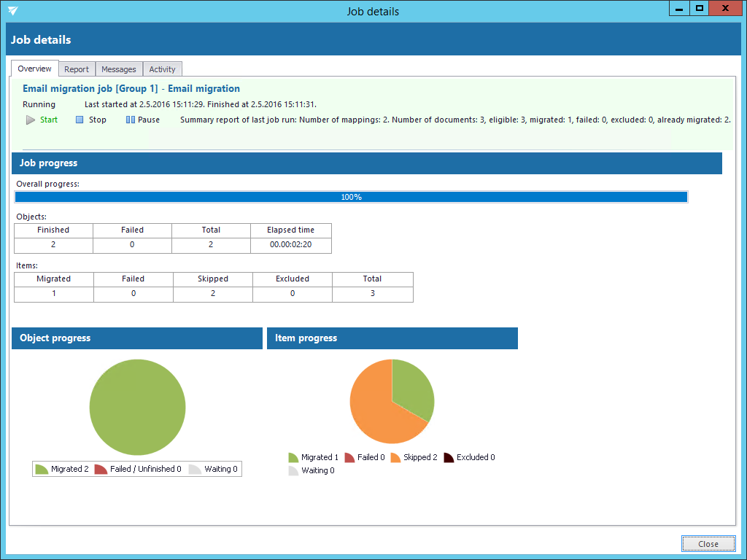The height and width of the screenshot is (560, 747).
Task: Click the overall progress bar at 100%
Action: [x=351, y=197]
